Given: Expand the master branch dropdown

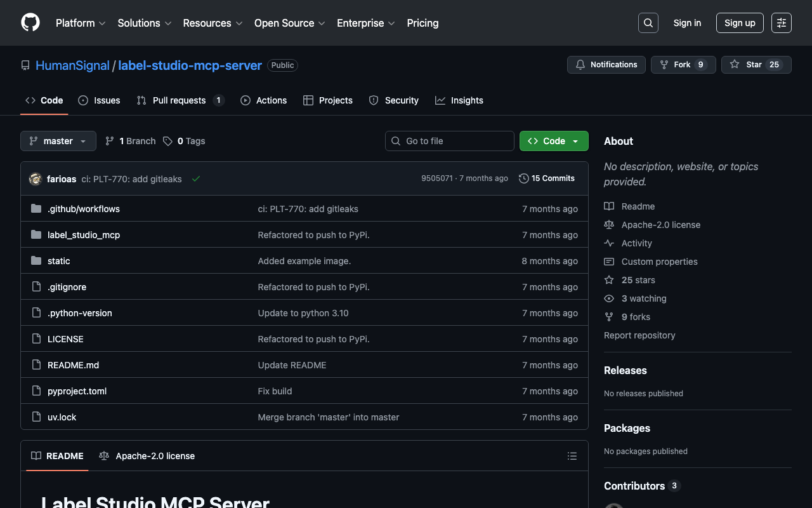Looking at the screenshot, I should click(58, 141).
